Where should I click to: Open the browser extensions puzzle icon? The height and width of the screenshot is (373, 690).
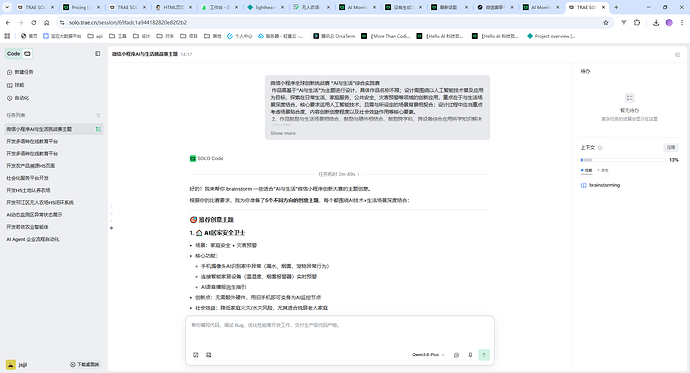pyautogui.click(x=637, y=22)
